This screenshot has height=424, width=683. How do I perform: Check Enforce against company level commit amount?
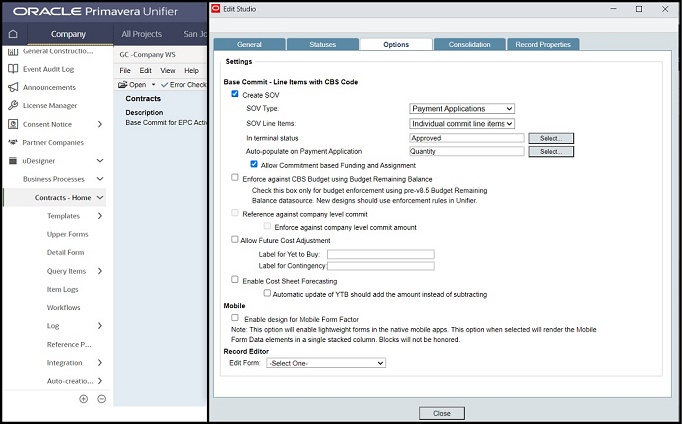[x=267, y=226]
